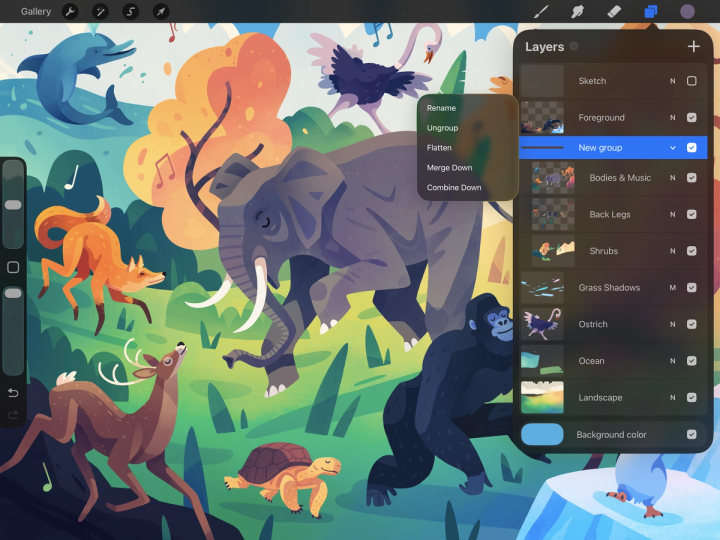Select the Ostrich layer thumbnail

pyautogui.click(x=542, y=324)
